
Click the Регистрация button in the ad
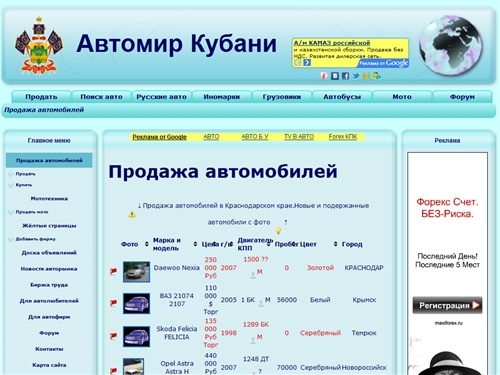[447, 305]
